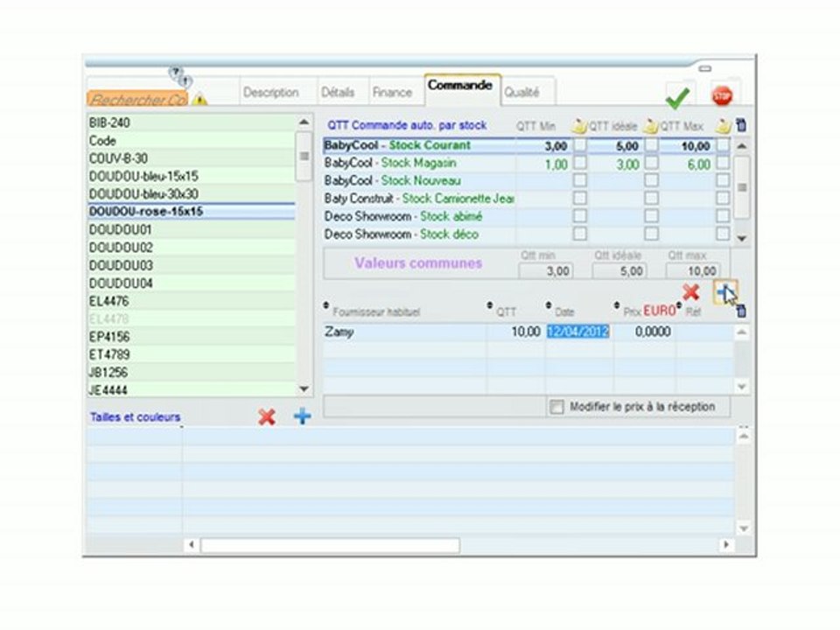The width and height of the screenshot is (840, 630).
Task: Click stock table scroll-up arrow
Action: click(x=741, y=146)
